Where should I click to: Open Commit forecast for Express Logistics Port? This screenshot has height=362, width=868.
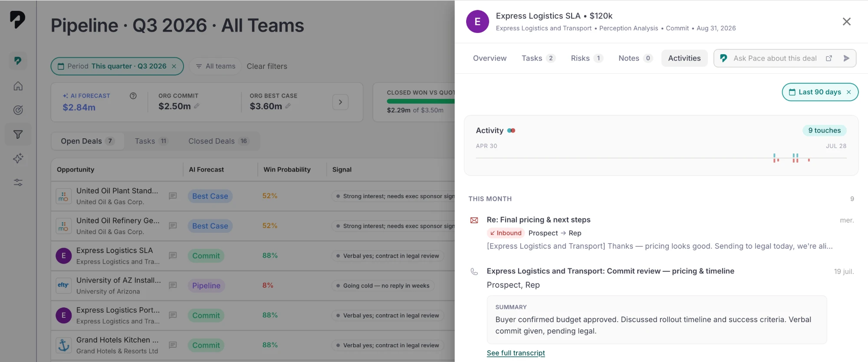pos(206,316)
